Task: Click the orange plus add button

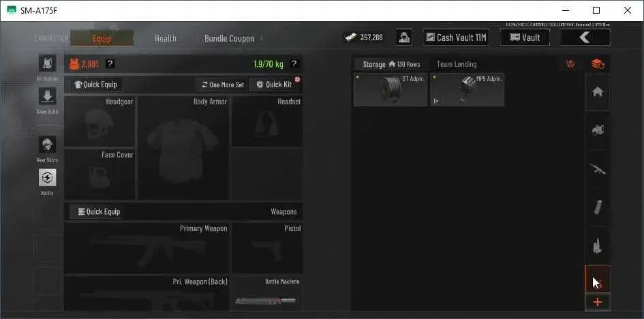Action: pyautogui.click(x=598, y=302)
